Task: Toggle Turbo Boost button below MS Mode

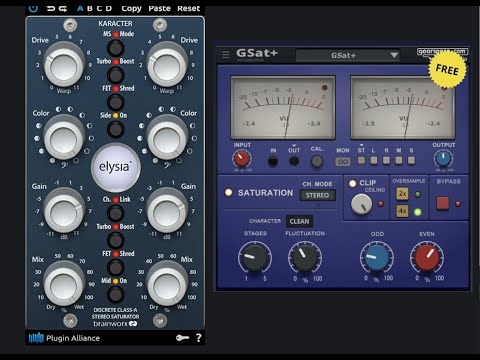Action: [115, 75]
